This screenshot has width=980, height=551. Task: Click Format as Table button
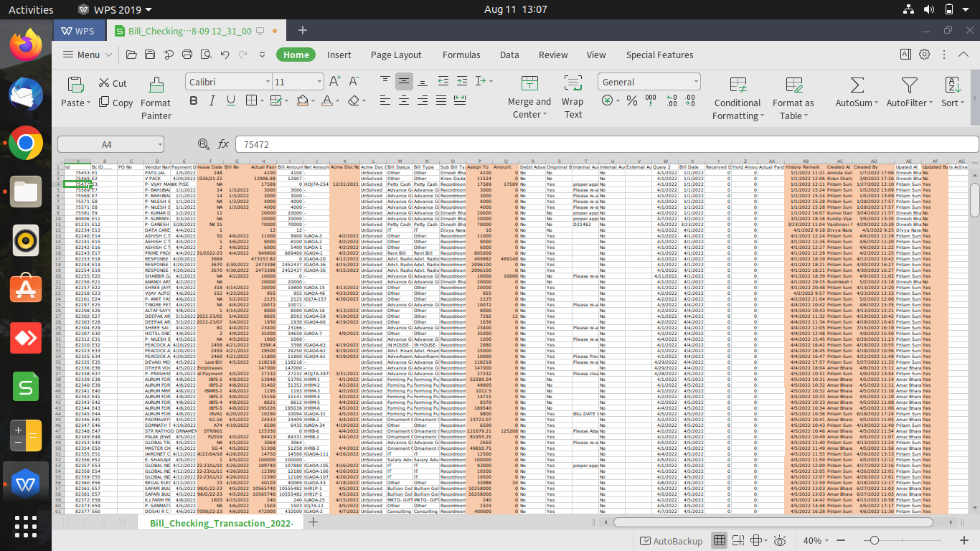coord(793,98)
